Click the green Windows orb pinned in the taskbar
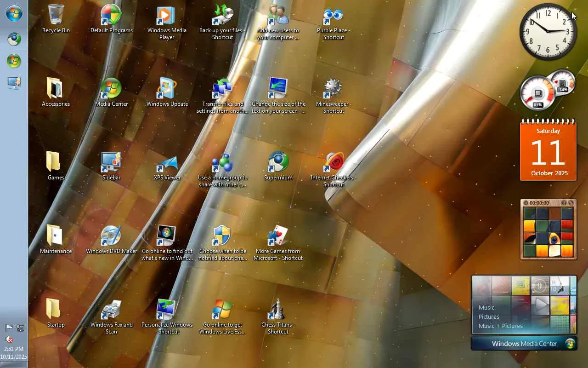Screen dimensions: 588x368 pyautogui.click(x=14, y=61)
